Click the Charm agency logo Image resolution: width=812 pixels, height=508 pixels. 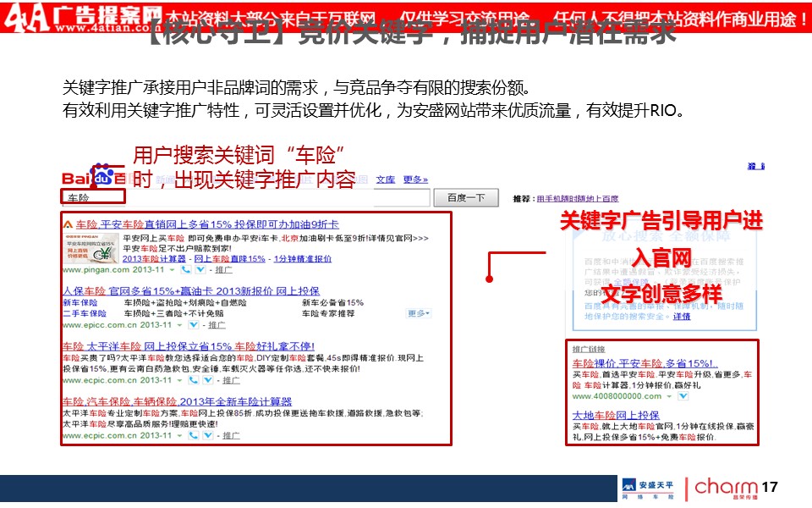click(726, 488)
